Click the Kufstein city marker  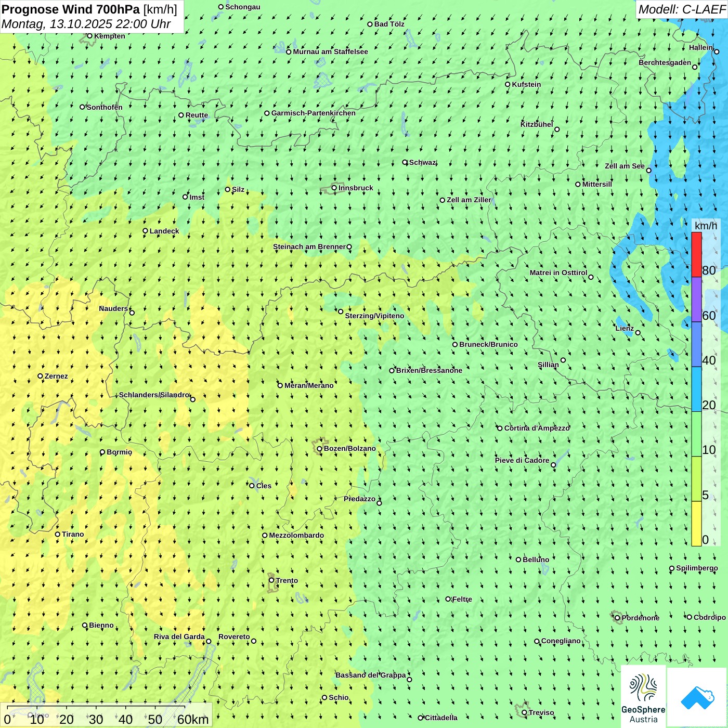coord(508,84)
